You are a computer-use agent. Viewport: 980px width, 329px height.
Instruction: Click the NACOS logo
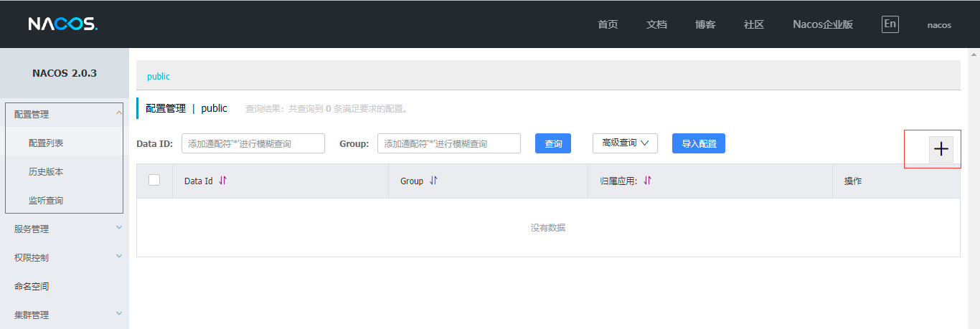point(63,24)
